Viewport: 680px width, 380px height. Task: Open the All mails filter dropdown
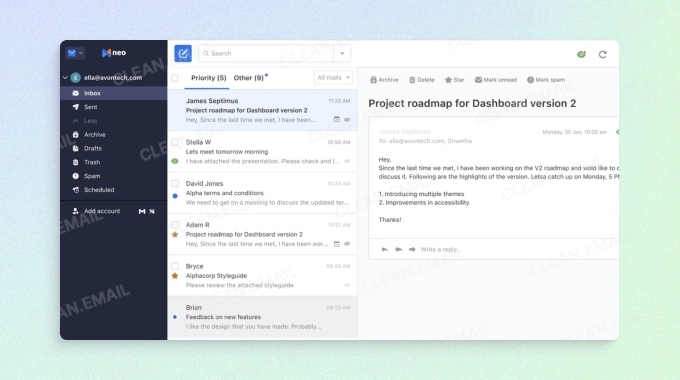(x=333, y=78)
